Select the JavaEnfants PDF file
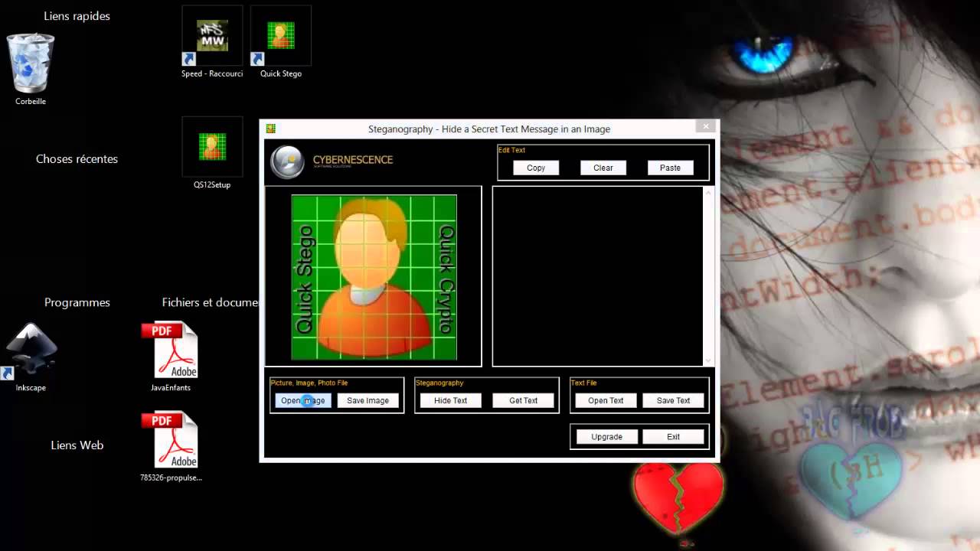Image resolution: width=980 pixels, height=551 pixels. (171, 356)
